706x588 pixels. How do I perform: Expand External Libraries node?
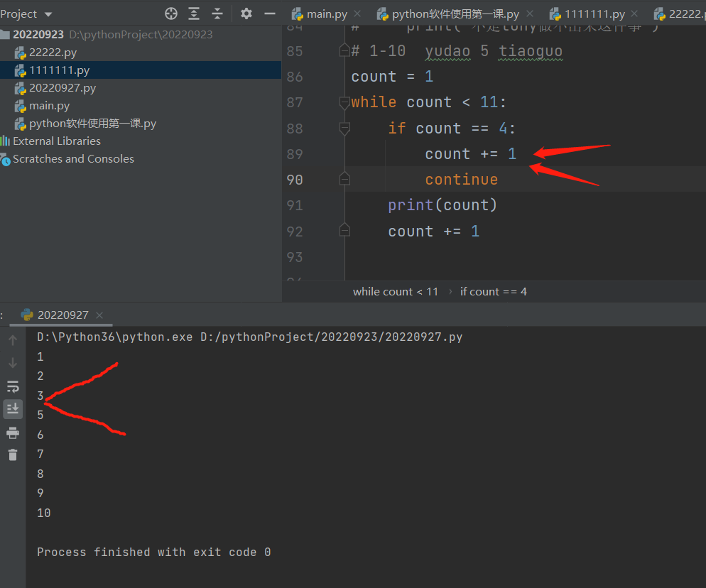[57, 141]
